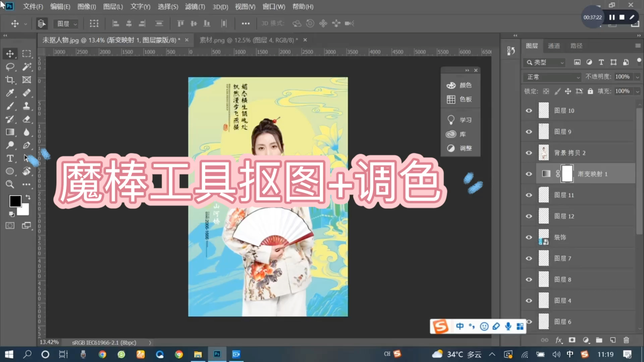Click the foreground color swatch
644x362 pixels.
tap(15, 200)
